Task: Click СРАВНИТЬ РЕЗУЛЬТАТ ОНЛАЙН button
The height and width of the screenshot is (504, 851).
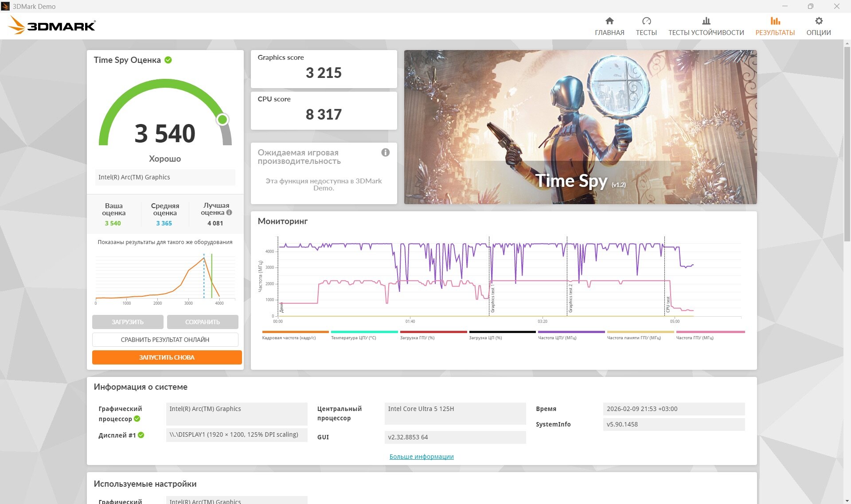Action: point(165,340)
